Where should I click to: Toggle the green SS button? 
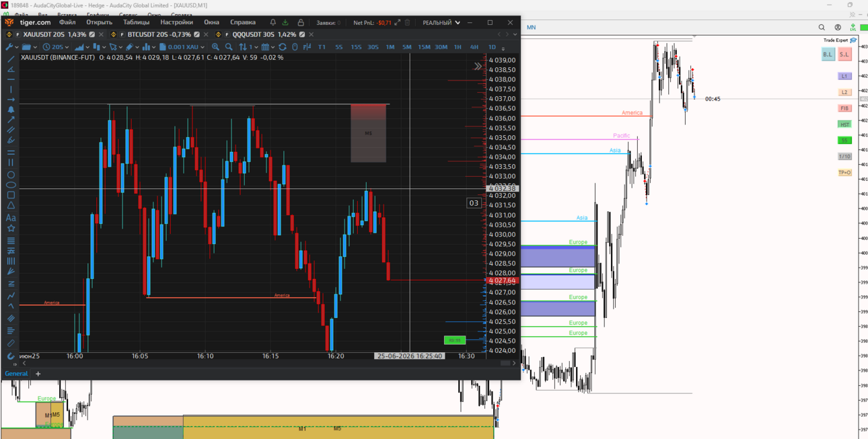[844, 141]
